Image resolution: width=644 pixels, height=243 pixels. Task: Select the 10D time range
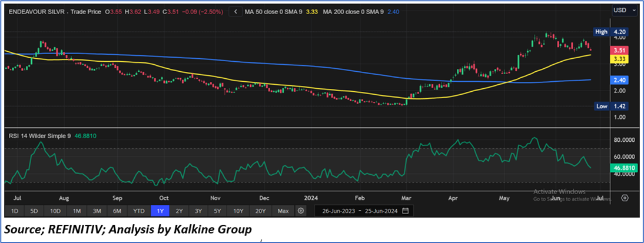point(55,211)
